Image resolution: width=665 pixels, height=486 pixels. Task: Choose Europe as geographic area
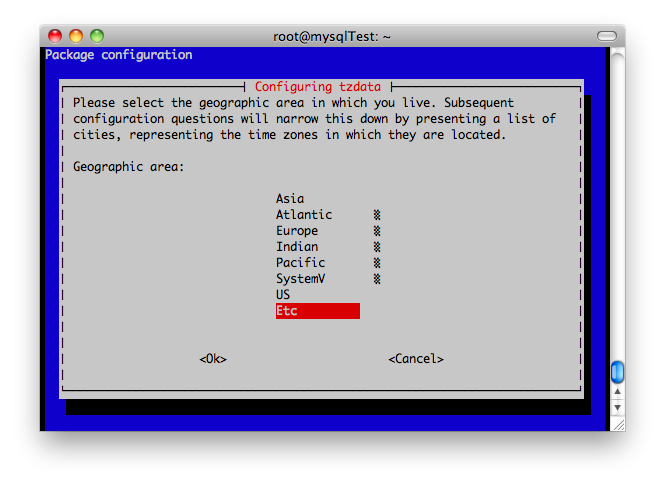[297, 231]
